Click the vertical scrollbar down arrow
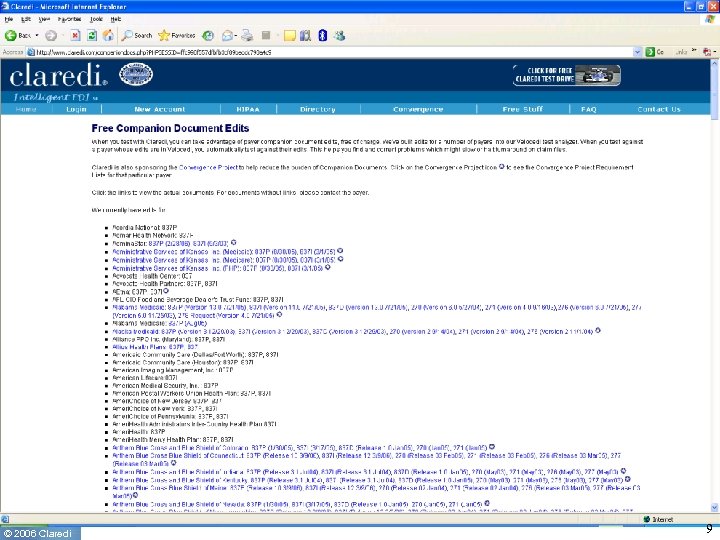 [x=714, y=507]
